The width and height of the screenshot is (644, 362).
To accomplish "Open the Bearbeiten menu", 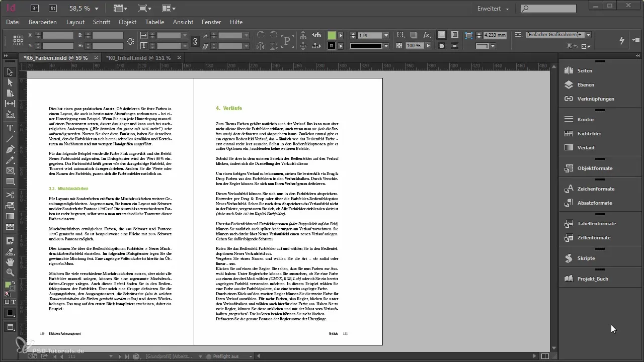I will coord(43,22).
